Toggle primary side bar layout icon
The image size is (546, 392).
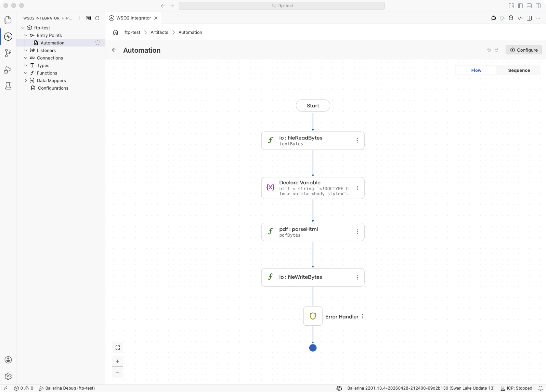pos(520,6)
